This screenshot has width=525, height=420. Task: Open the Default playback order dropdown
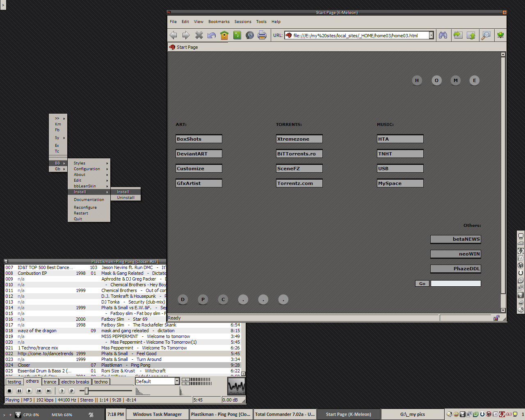pos(177,381)
